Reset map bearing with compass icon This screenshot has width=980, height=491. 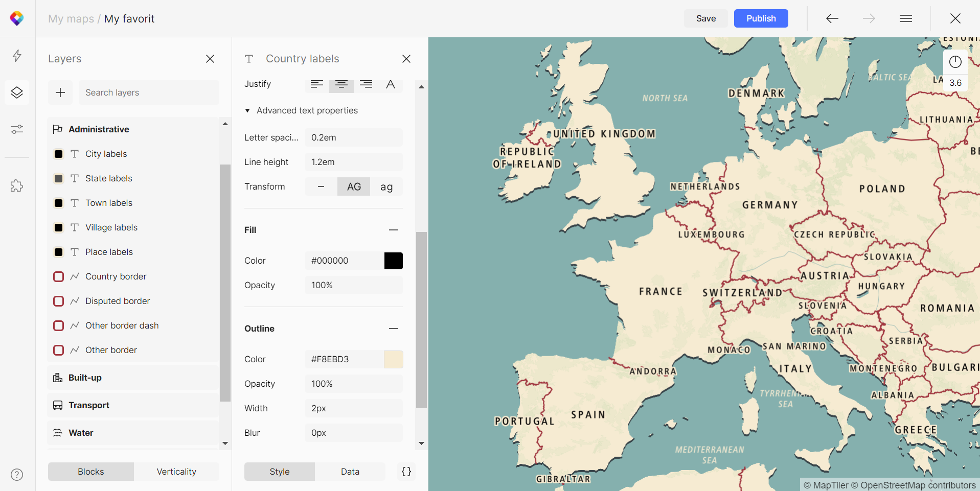click(x=955, y=62)
